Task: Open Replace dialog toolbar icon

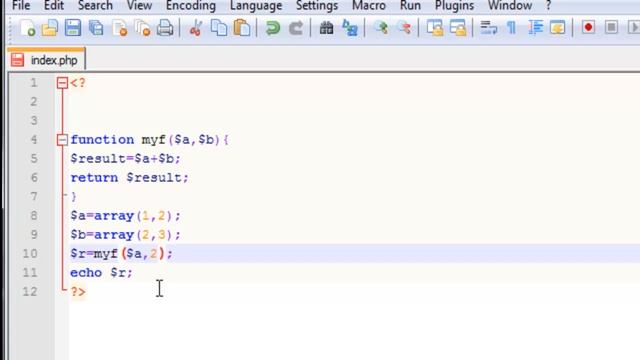Action: pos(350,28)
